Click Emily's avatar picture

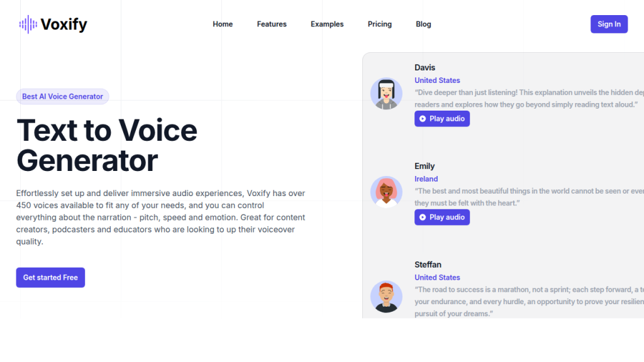tap(386, 192)
